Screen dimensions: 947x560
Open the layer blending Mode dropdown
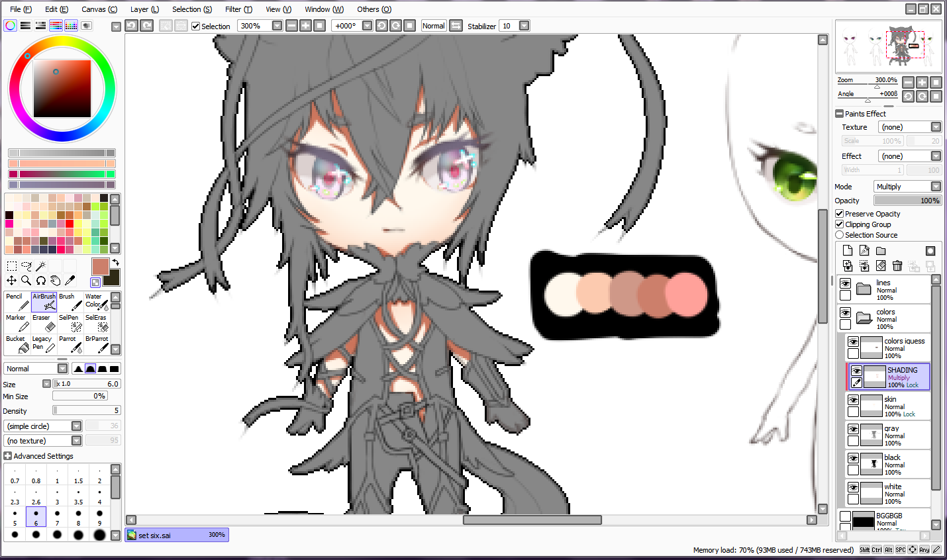(x=936, y=187)
